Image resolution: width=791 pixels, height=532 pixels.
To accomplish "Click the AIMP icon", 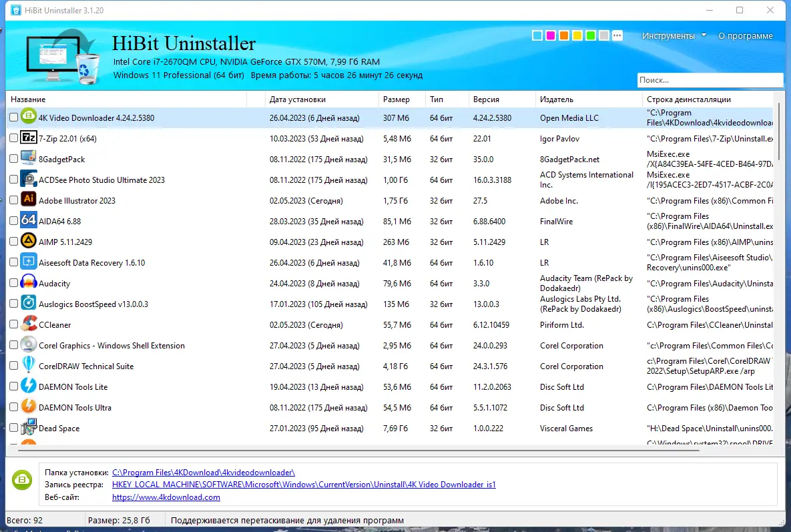I will [29, 241].
